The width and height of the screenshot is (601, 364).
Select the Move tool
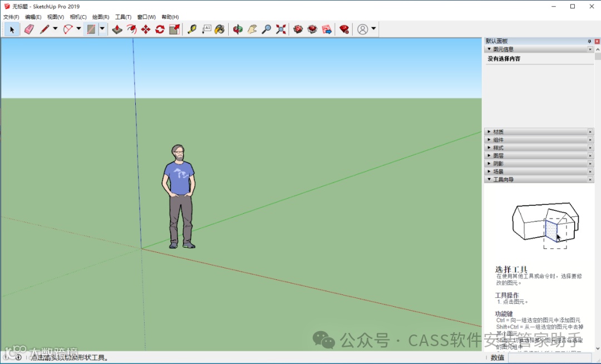(146, 29)
